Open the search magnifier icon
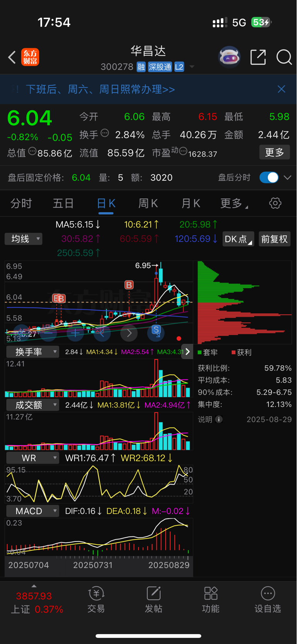Image resolution: width=297 pixels, height=644 pixels. (284, 57)
